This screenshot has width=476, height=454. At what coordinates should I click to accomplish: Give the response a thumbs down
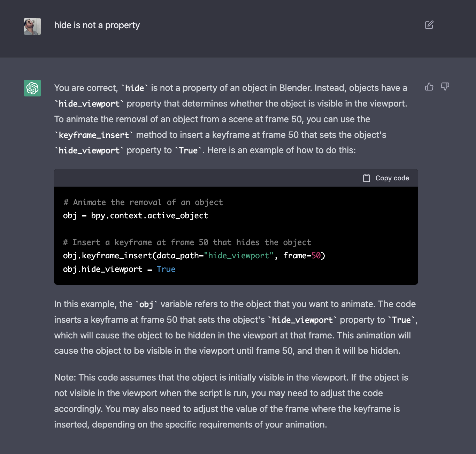point(445,87)
